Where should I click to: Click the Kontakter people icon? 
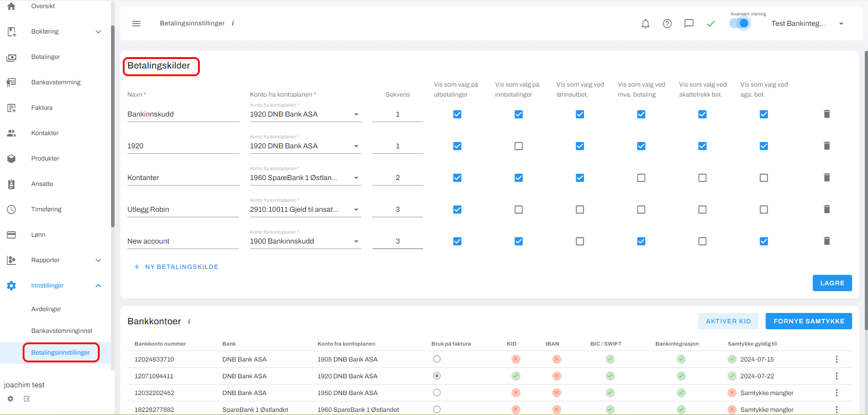pos(11,133)
